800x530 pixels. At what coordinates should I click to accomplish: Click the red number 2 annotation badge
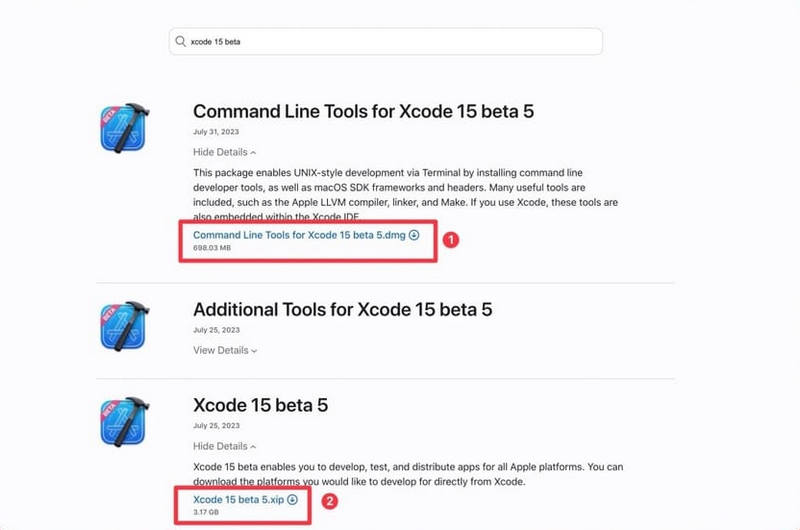[330, 501]
